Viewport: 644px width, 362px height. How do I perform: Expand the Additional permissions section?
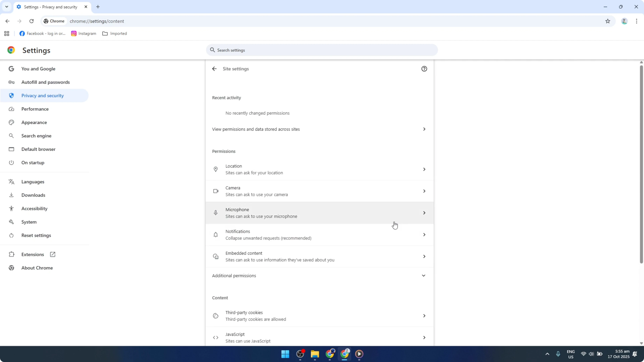point(424,275)
